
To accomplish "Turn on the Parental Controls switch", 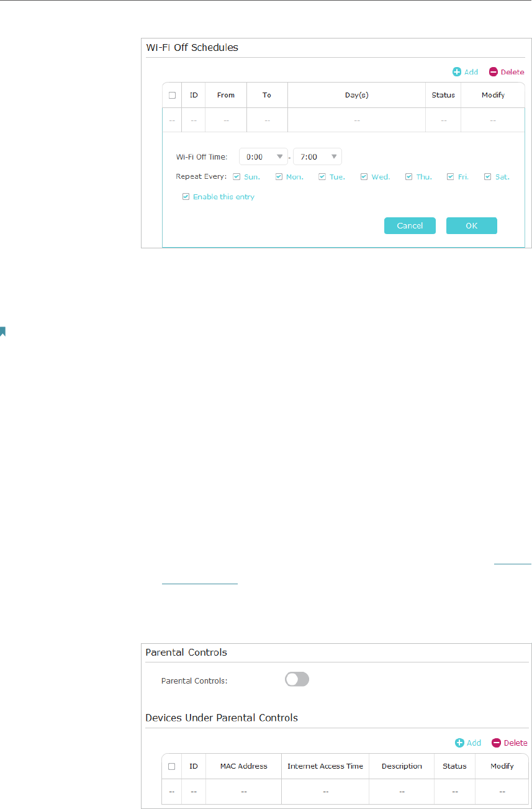I will click(297, 680).
